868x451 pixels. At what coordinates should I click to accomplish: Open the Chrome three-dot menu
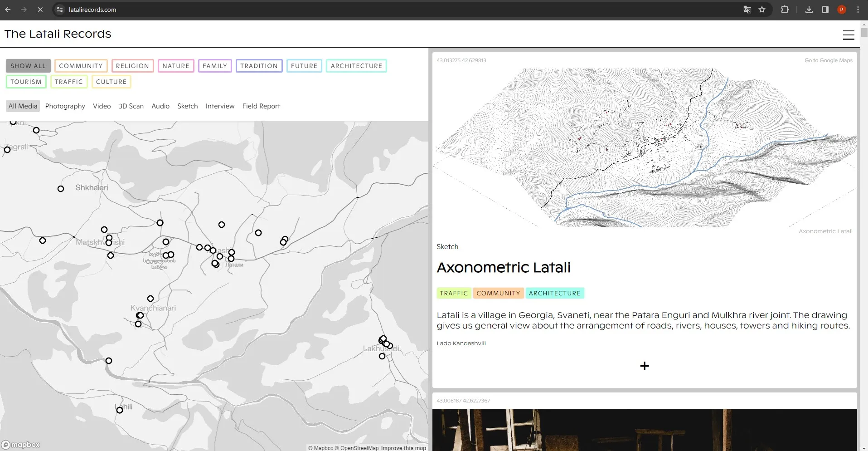tap(858, 10)
